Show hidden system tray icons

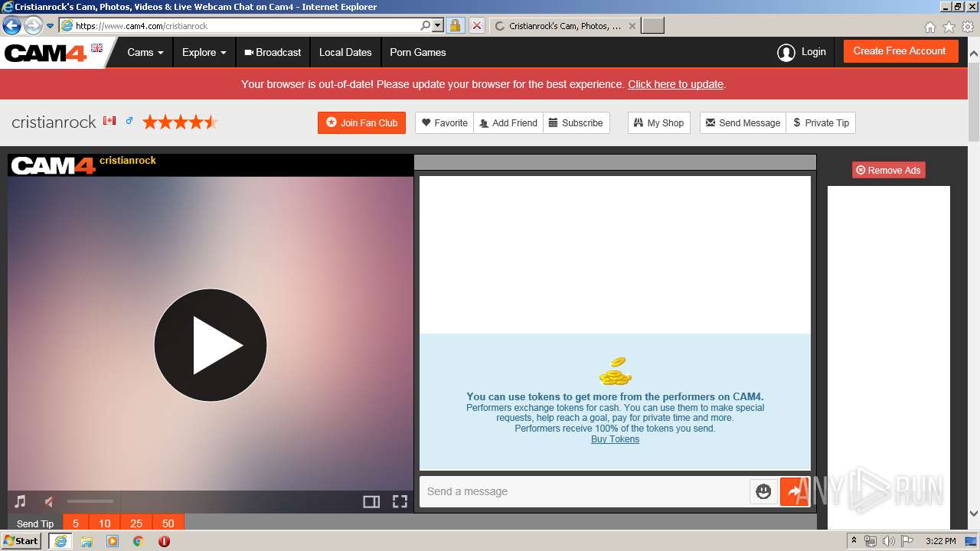coord(854,540)
